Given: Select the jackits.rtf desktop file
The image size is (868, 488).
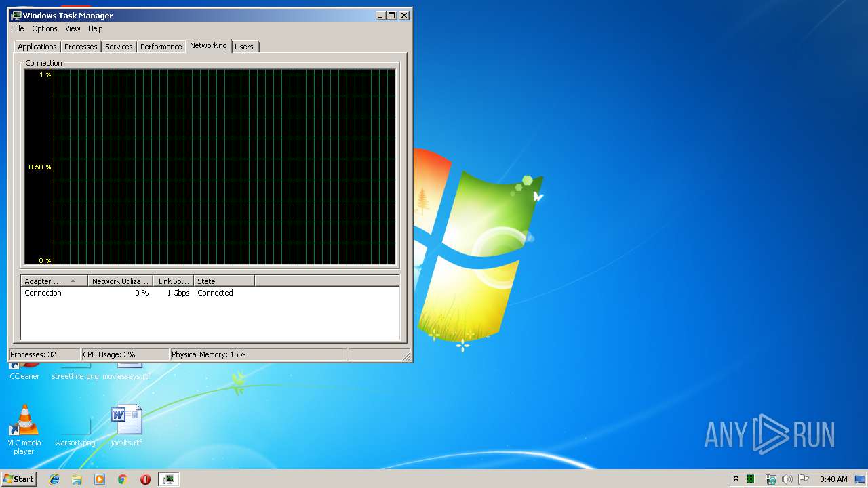Looking at the screenshot, I should [126, 426].
